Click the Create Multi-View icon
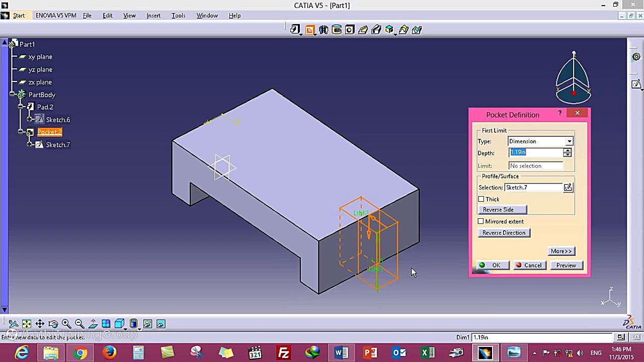The height and width of the screenshot is (362, 644). click(x=106, y=324)
